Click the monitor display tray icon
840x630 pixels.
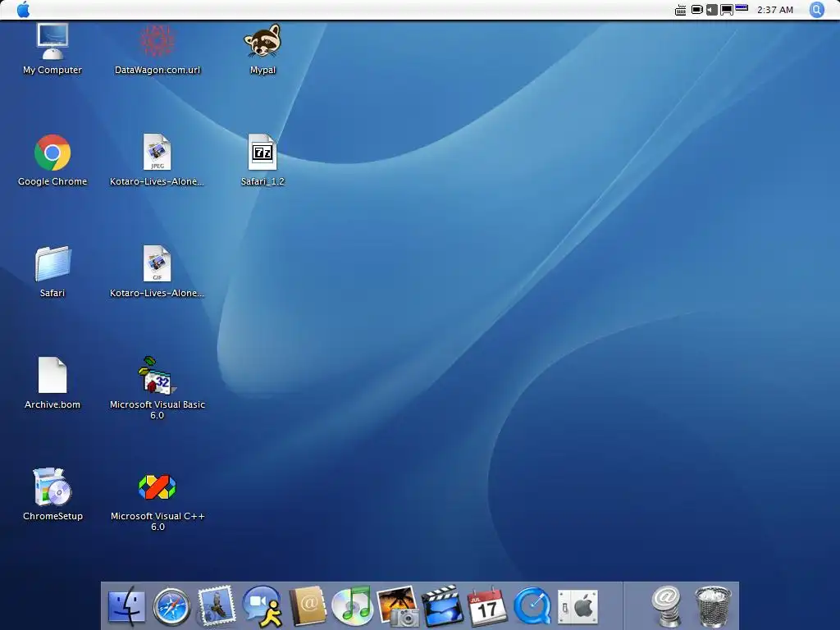tap(727, 10)
